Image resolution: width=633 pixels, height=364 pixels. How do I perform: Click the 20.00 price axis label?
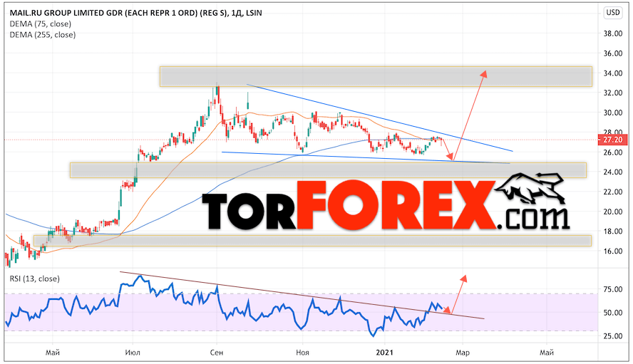coord(612,212)
